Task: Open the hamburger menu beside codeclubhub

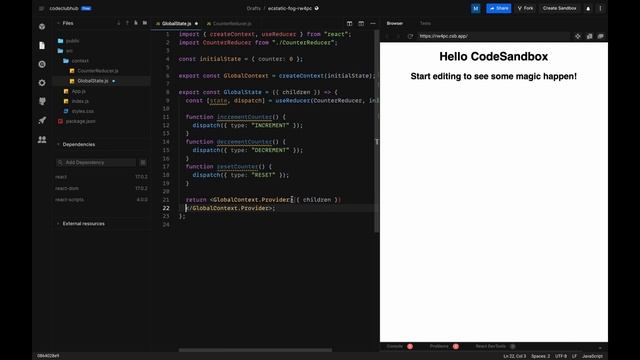Action: (x=41, y=8)
